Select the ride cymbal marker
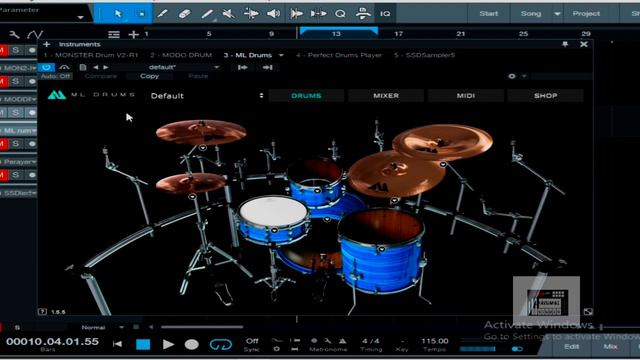Screen dimensions: 640x360 (x=394, y=200)
